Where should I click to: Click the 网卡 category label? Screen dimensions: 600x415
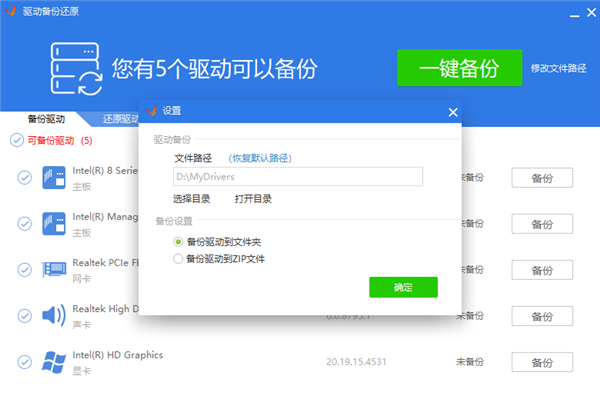(x=82, y=279)
